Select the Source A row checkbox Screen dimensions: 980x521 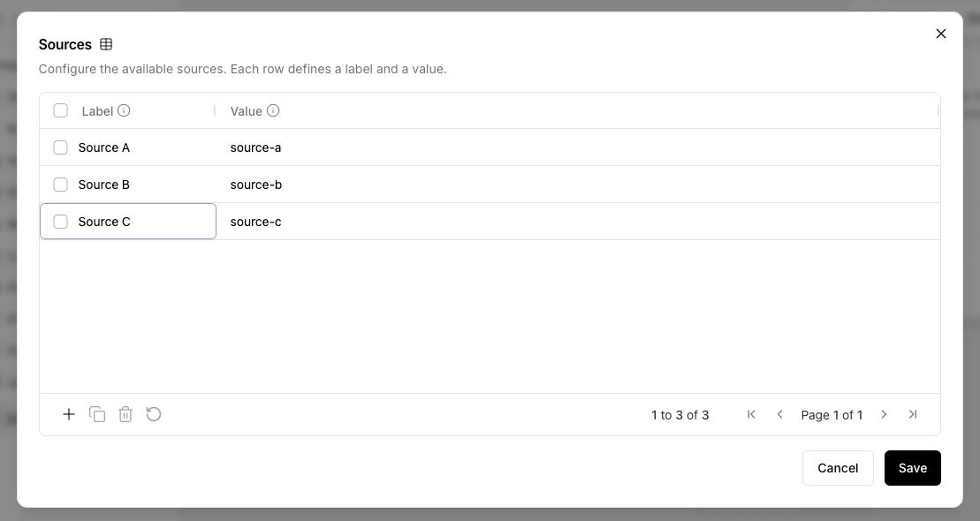tap(61, 147)
